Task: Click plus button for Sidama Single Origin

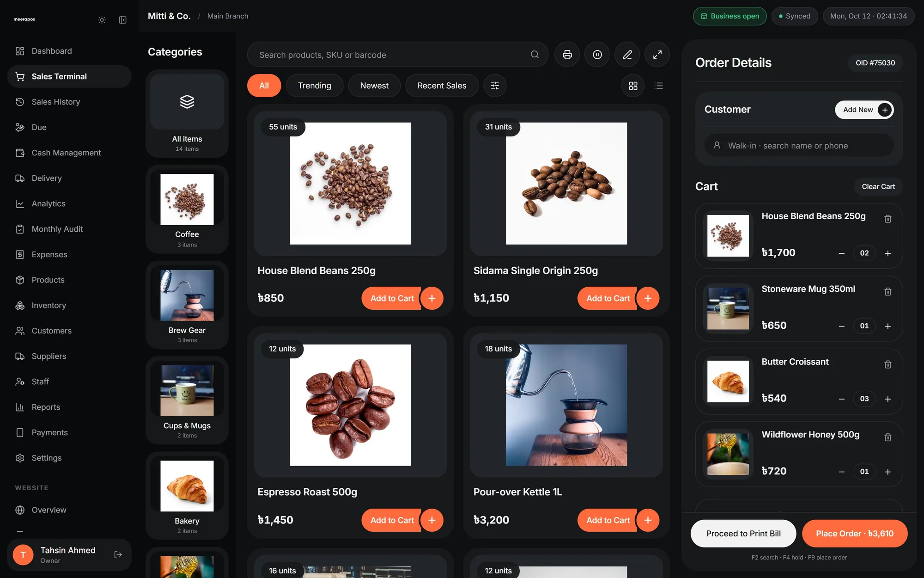Action: pyautogui.click(x=648, y=298)
